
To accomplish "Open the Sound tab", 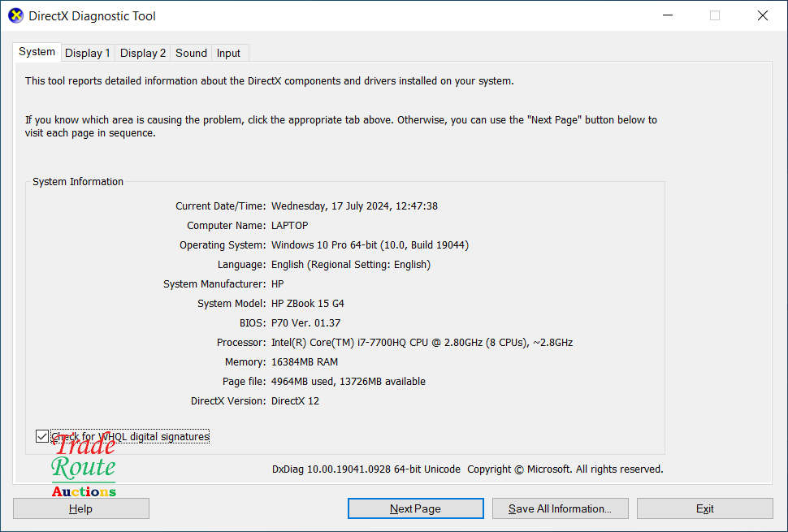I will coord(190,53).
